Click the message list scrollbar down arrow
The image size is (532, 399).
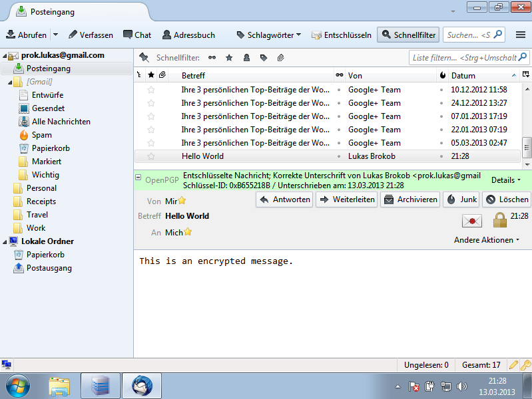click(527, 164)
